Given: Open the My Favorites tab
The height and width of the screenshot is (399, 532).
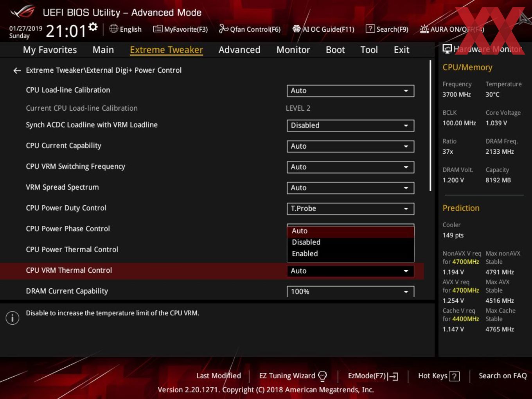Looking at the screenshot, I should pos(50,50).
